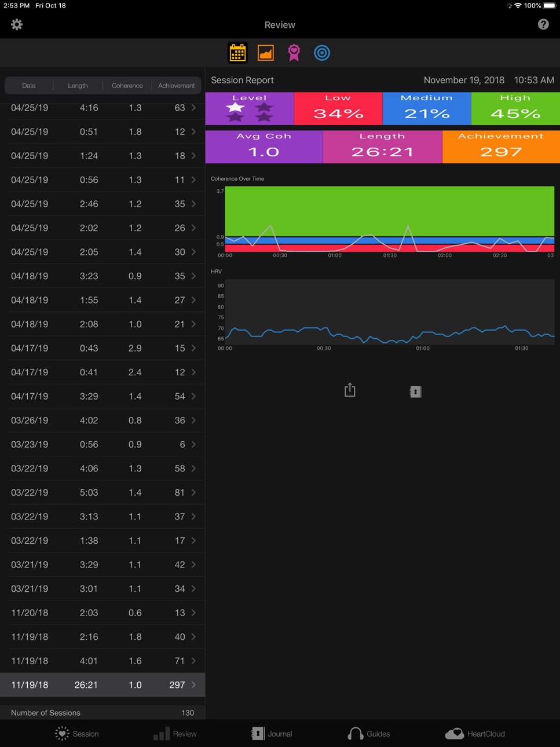This screenshot has height=747, width=560.
Task: Switch to the orange chart trends icon
Action: pos(266,53)
